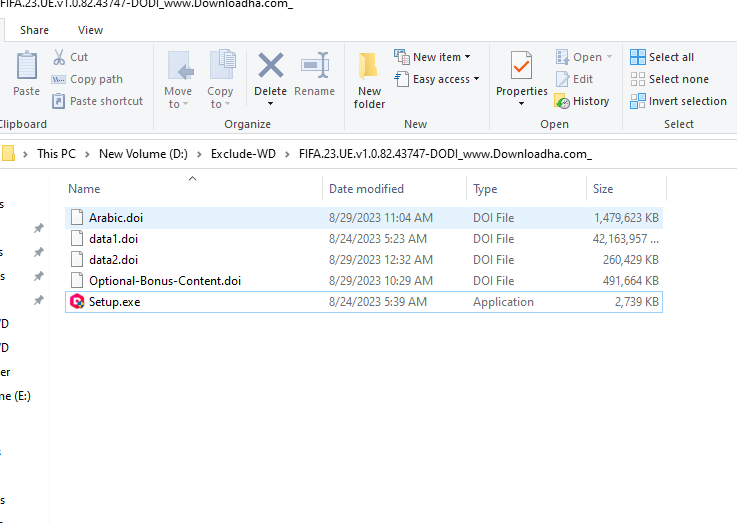Click the data2.doi file icon

[77, 259]
